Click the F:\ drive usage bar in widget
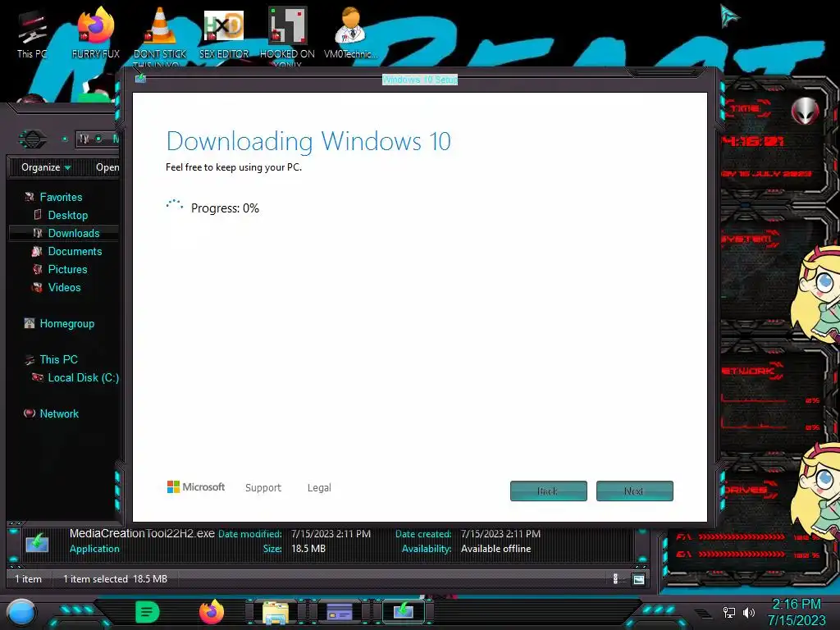Viewport: 840px width, 630px height. (742, 536)
